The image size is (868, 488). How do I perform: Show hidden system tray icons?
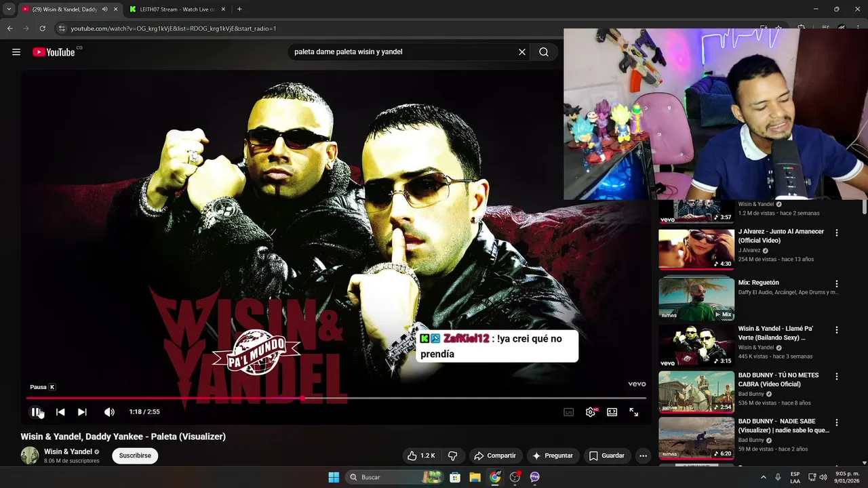click(x=763, y=477)
